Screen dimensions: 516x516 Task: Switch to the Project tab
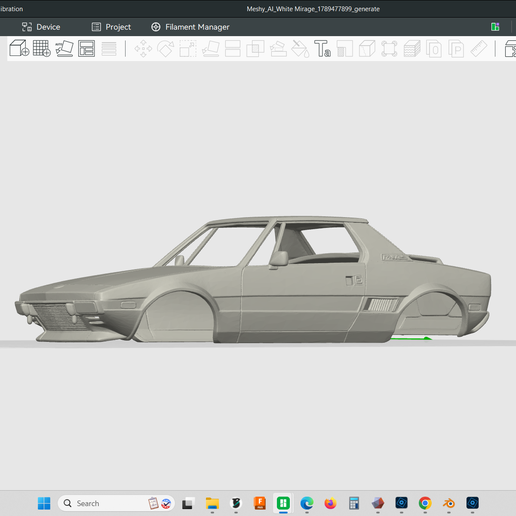click(111, 27)
